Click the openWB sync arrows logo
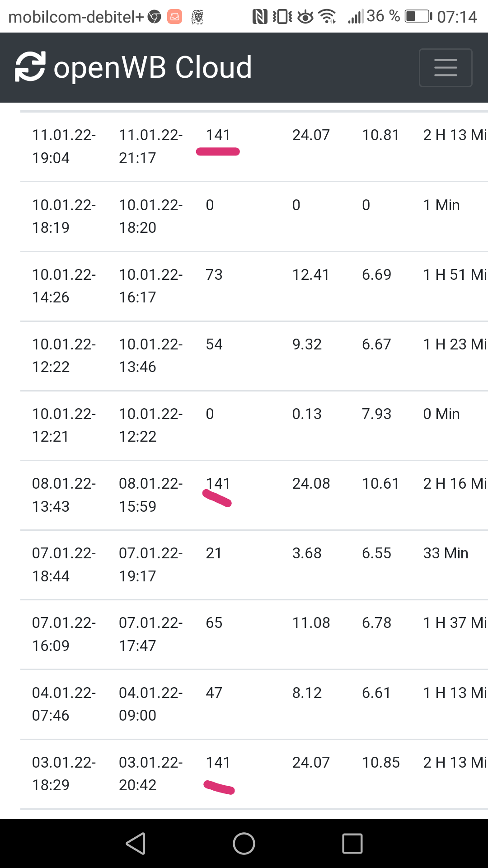 (30, 67)
